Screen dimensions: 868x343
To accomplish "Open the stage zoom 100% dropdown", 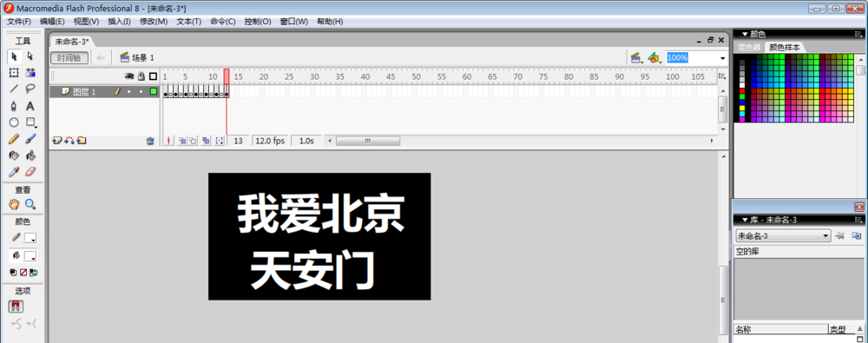I will coord(722,58).
